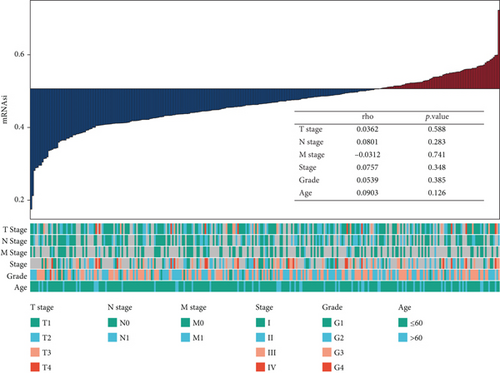The image size is (500, 373).
Task: Click the p.value column header
Action: [x=437, y=117]
